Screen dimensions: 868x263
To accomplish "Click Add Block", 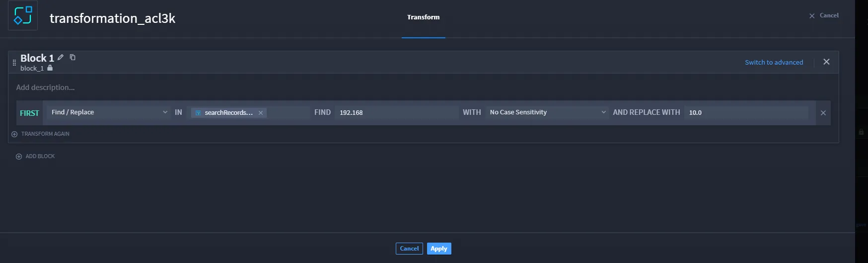I will 35,156.
